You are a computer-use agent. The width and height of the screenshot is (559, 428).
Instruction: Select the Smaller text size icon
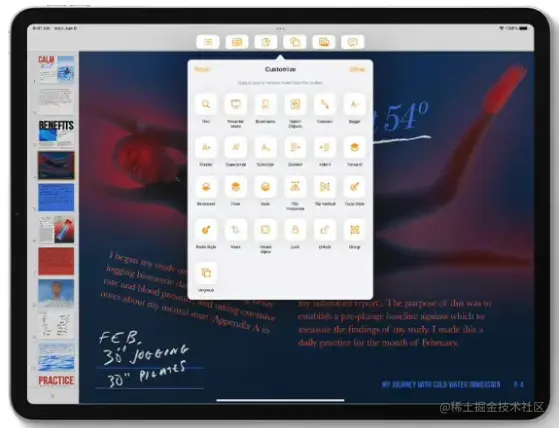[206, 147]
